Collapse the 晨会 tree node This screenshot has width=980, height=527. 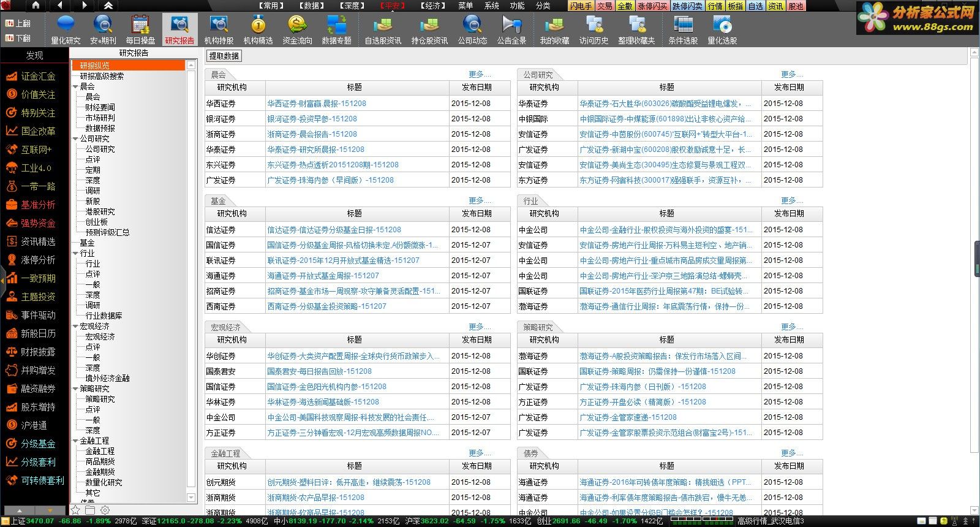[x=75, y=87]
